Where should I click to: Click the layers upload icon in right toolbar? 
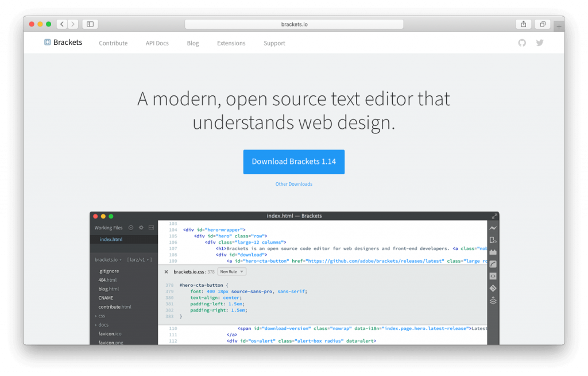pyautogui.click(x=493, y=301)
